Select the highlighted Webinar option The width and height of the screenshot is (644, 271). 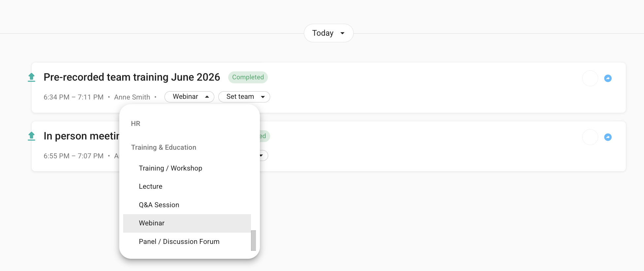[x=187, y=223]
